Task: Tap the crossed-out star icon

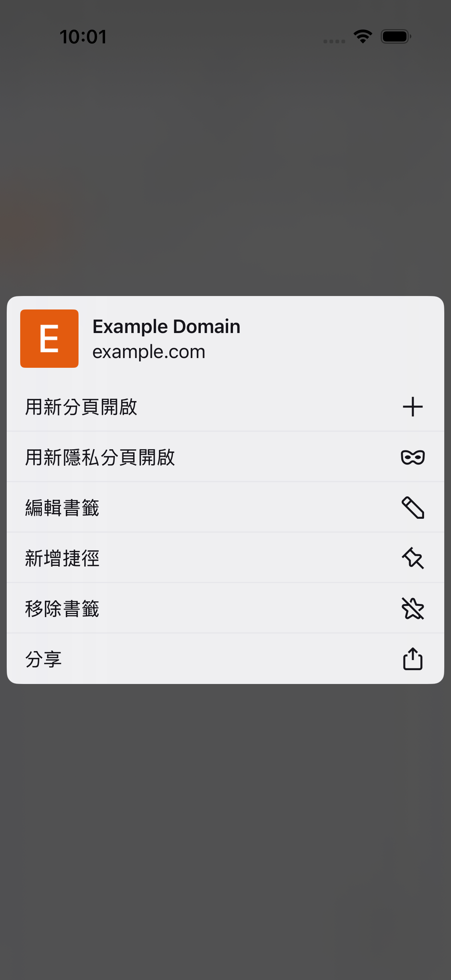Action: [x=412, y=608]
